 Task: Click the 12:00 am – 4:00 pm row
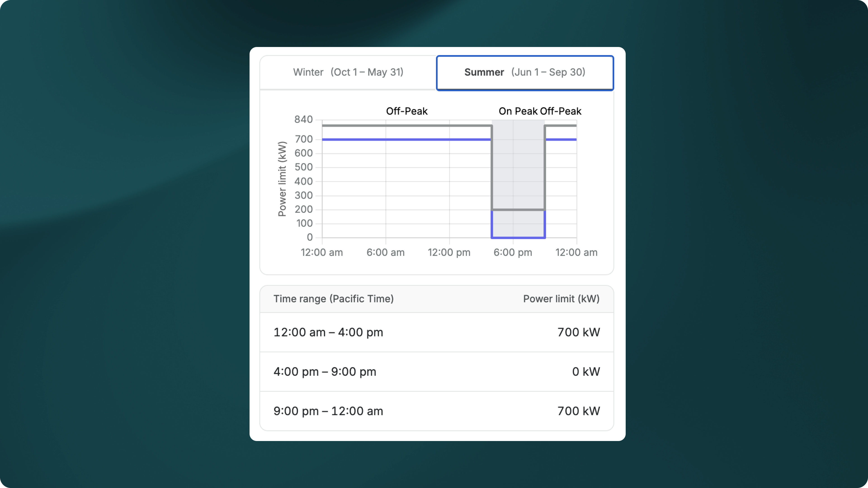[328, 332]
